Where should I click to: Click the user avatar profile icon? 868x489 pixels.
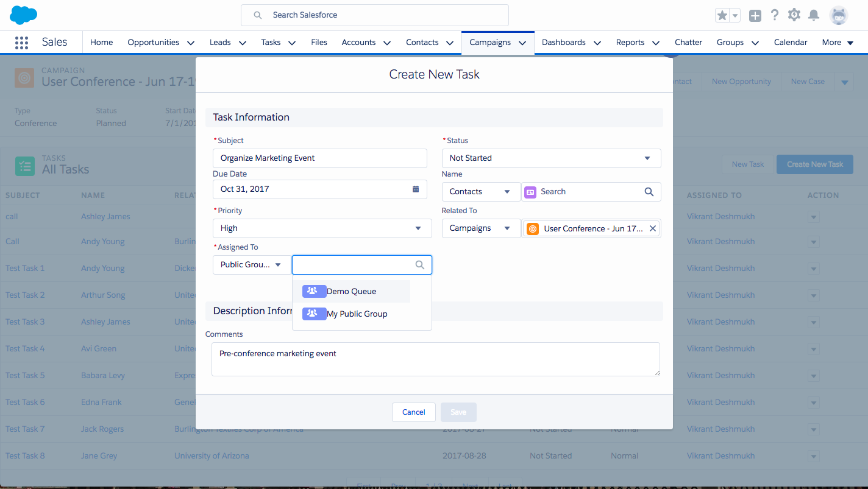pos(839,15)
